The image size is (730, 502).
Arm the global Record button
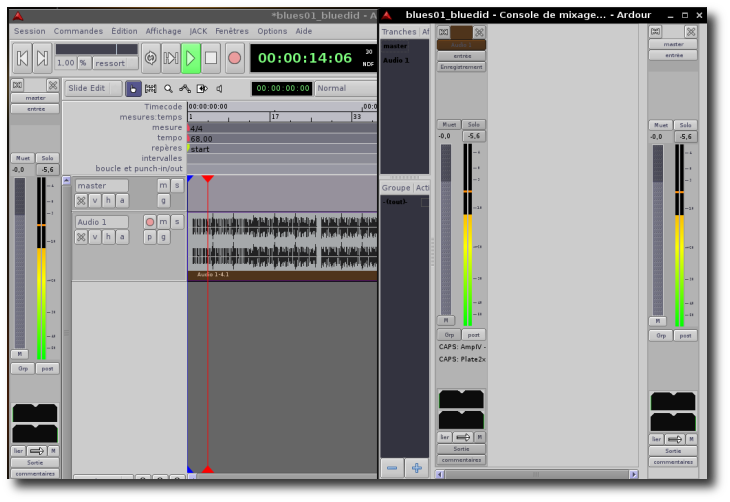[x=234, y=58]
